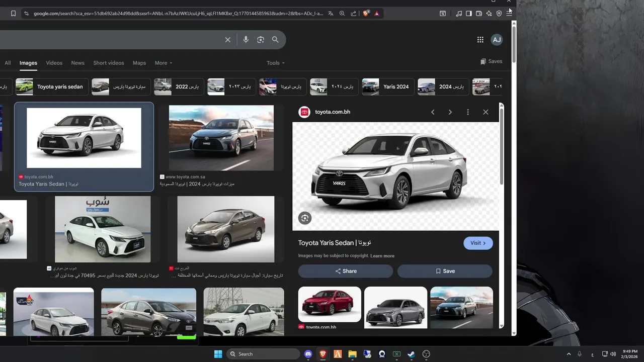Open the Brave Wallet icon

(478, 14)
